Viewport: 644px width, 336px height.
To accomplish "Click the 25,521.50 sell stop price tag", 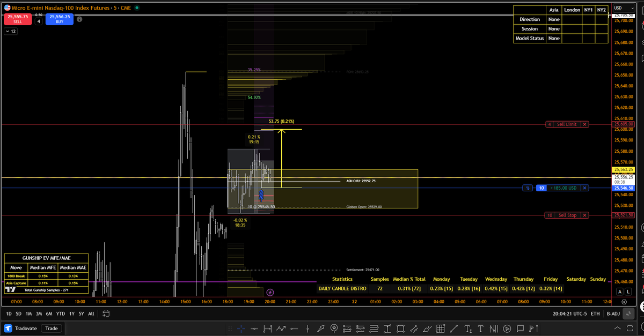I will click(x=624, y=215).
